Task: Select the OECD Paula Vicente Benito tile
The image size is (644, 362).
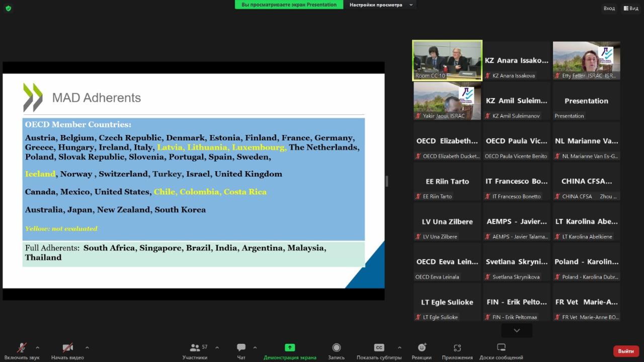Action: tap(517, 141)
